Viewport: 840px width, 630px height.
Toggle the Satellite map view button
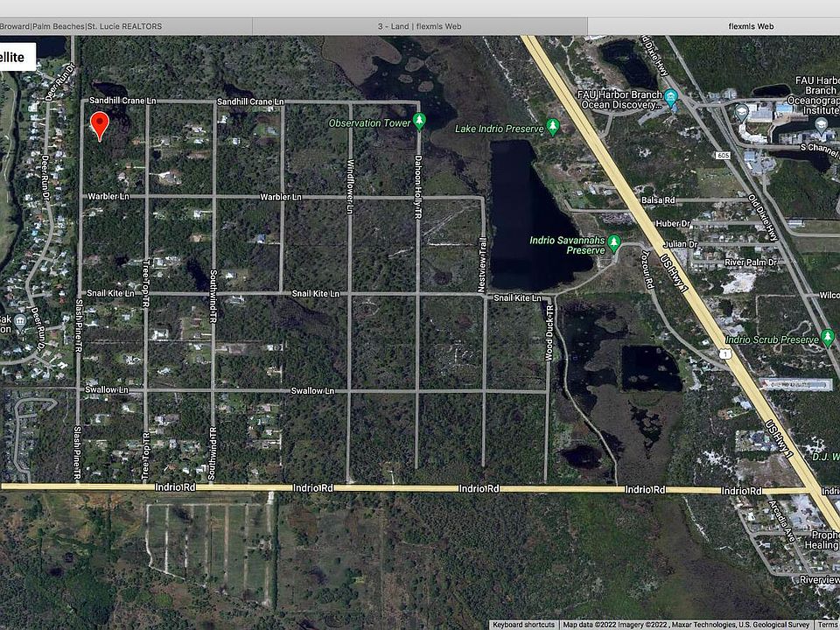pos(17,57)
